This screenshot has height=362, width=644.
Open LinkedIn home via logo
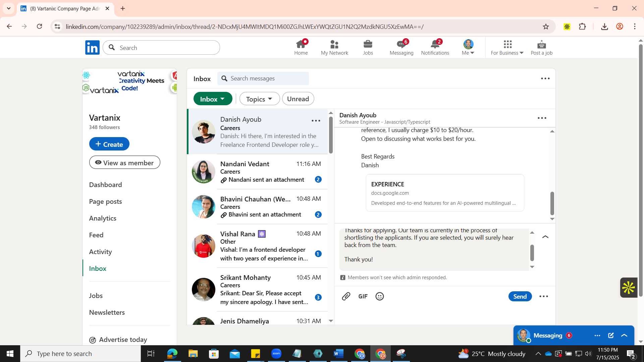coord(92,48)
